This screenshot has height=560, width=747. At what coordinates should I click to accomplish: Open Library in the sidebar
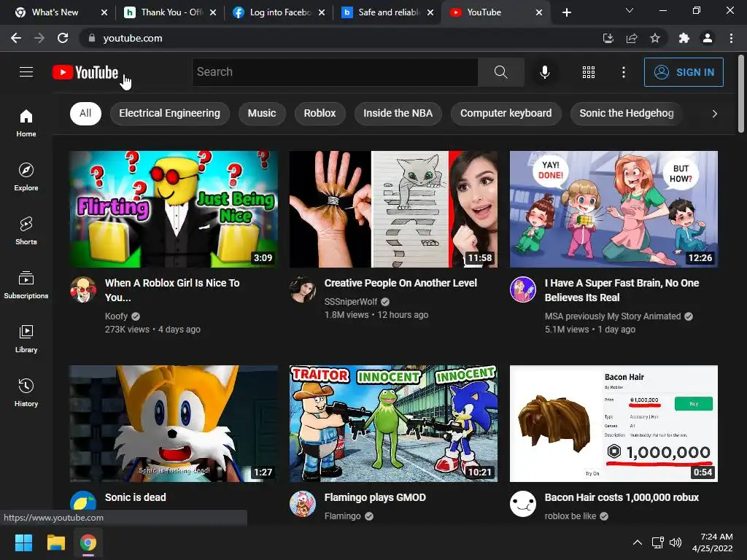point(26,338)
